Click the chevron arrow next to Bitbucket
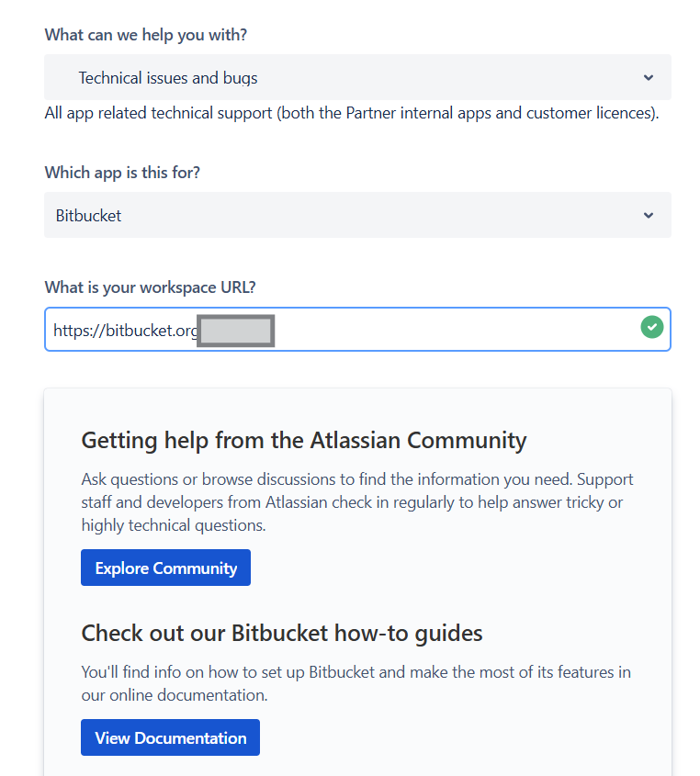Viewport: 700px width, 776px height. click(x=648, y=215)
